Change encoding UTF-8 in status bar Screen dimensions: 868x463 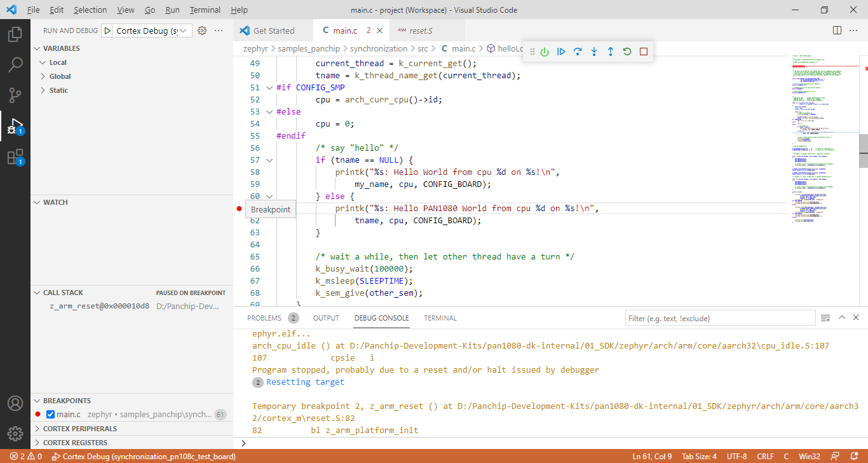click(x=736, y=457)
